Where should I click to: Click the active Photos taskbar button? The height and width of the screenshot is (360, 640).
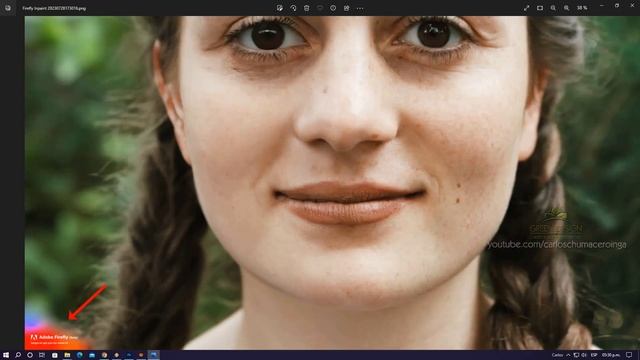(x=153, y=355)
